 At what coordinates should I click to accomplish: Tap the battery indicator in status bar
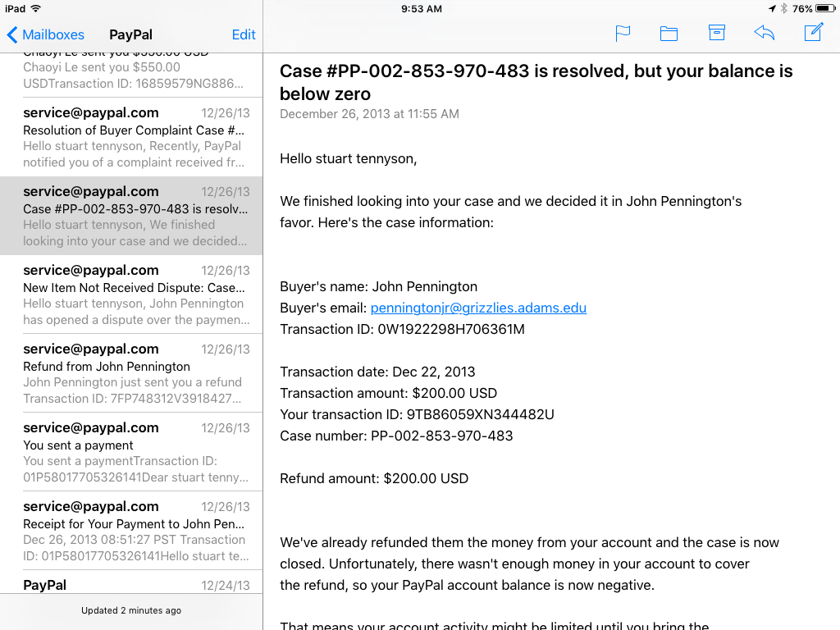coord(825,8)
